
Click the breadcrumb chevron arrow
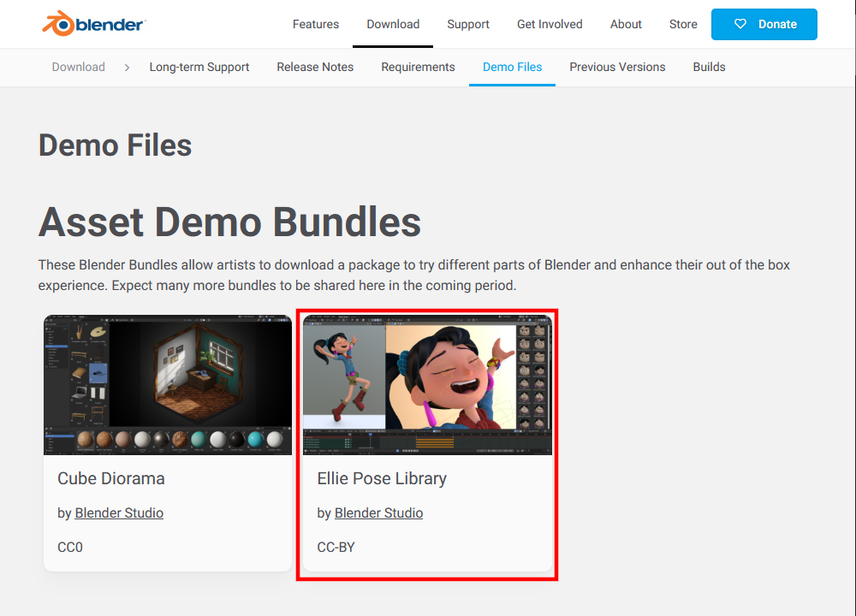click(127, 68)
